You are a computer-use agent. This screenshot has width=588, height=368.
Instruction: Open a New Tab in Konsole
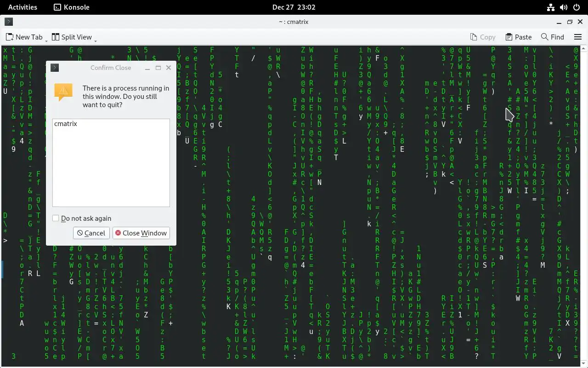24,37
